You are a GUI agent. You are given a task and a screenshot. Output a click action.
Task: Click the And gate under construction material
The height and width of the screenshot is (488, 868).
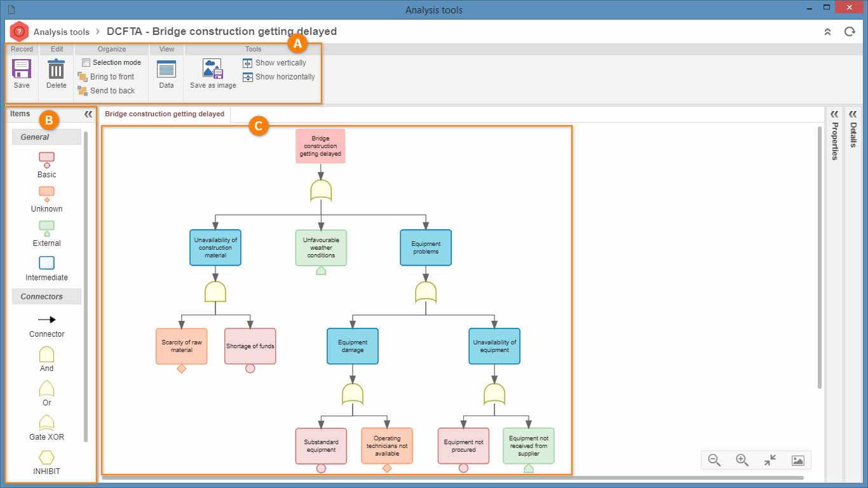[x=215, y=292]
